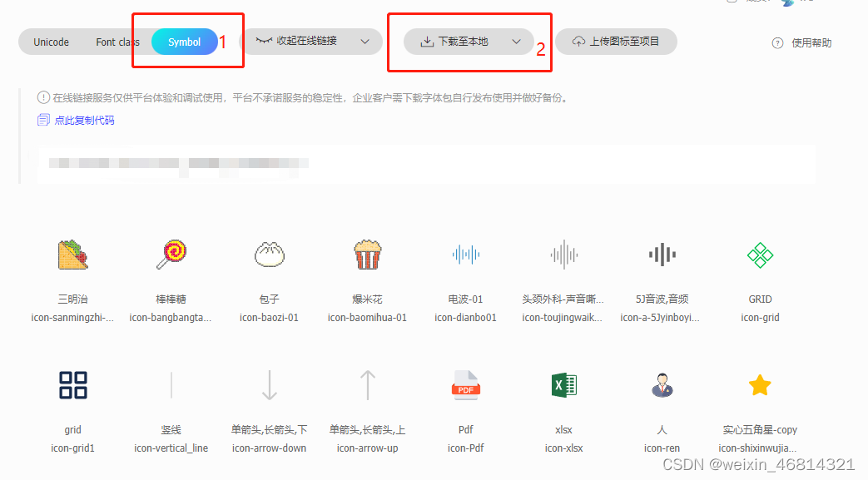Select the 包子 bun icon
This screenshot has width=868, height=480.
pos(269,255)
